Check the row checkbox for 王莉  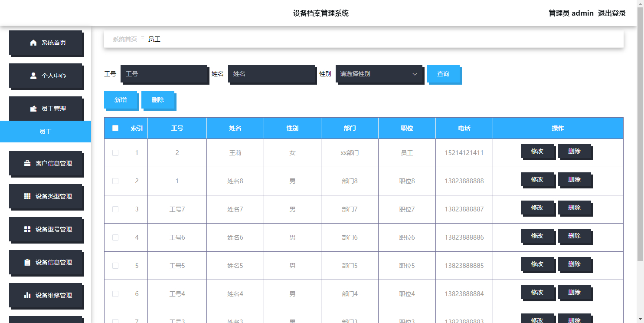[x=115, y=153]
